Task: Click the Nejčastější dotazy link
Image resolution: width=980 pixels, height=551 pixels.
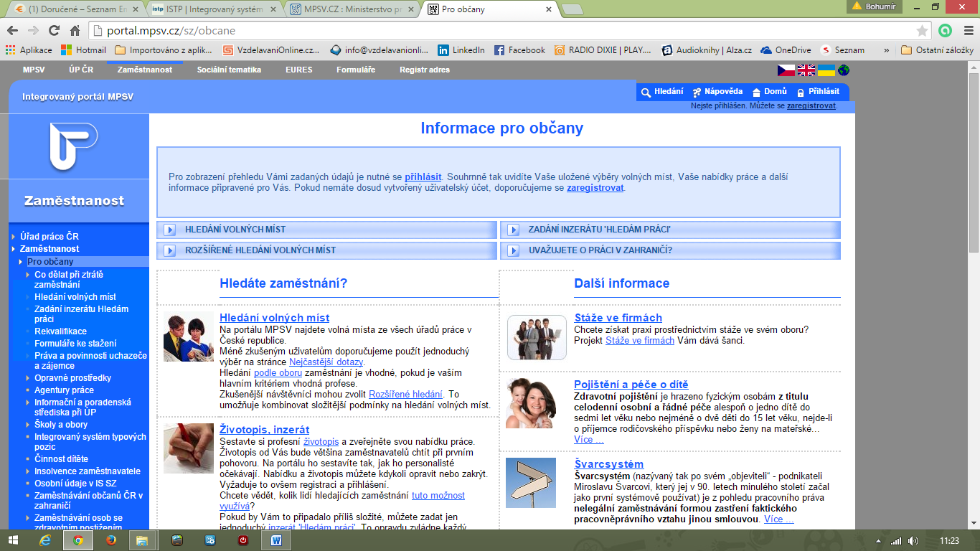Action: tap(326, 362)
